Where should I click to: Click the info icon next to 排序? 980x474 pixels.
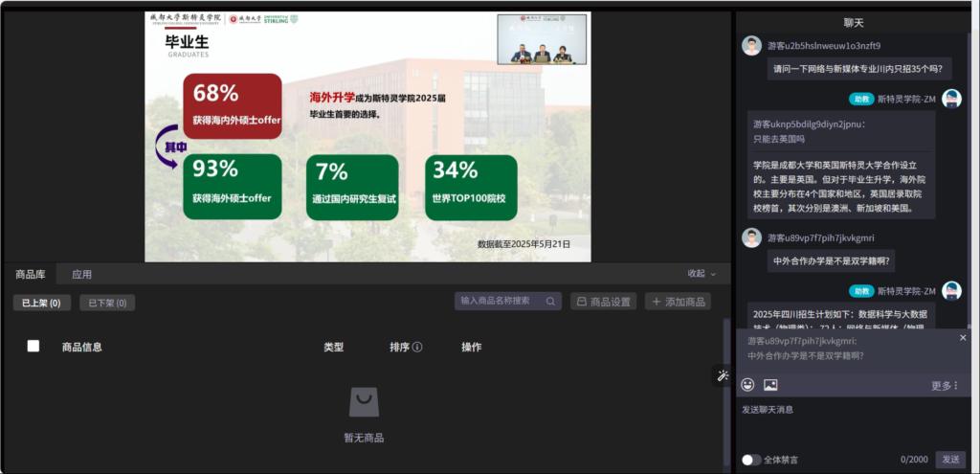(x=417, y=347)
